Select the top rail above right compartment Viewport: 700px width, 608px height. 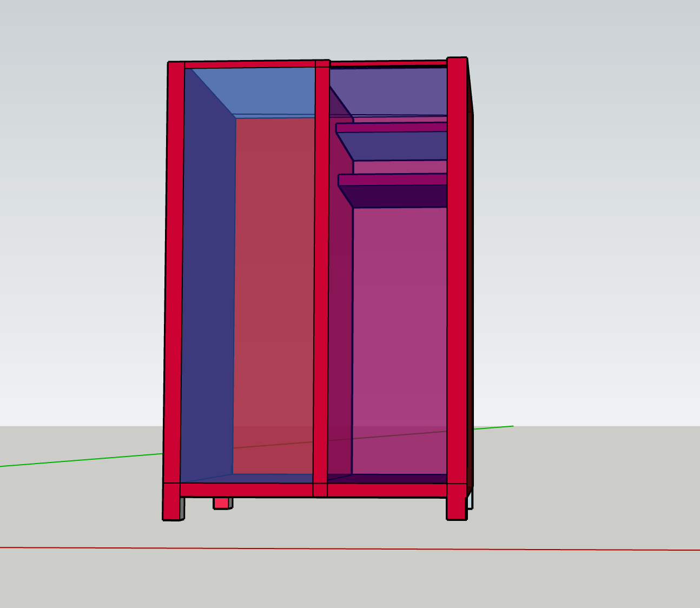[387, 64]
